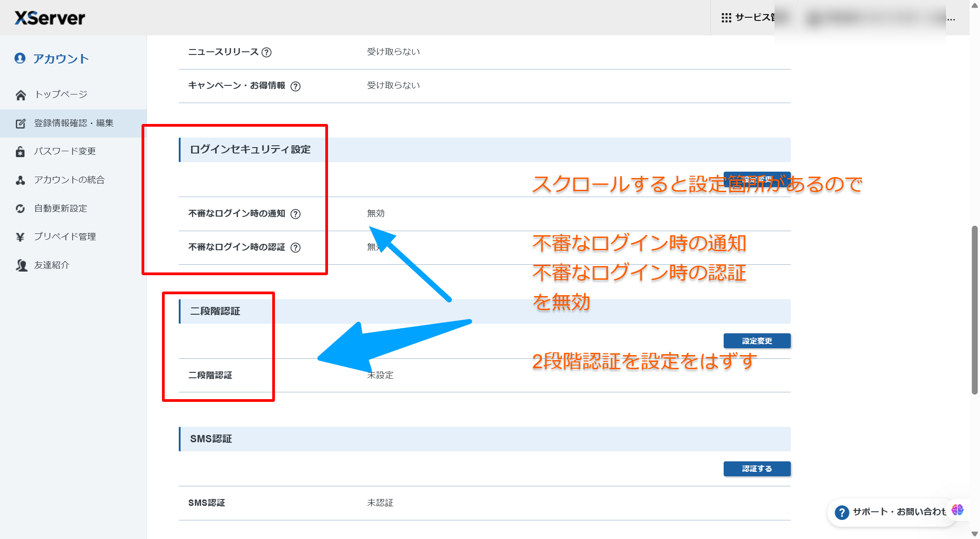Click the 二段階認証 row label
Image resolution: width=980 pixels, height=539 pixels.
click(210, 375)
